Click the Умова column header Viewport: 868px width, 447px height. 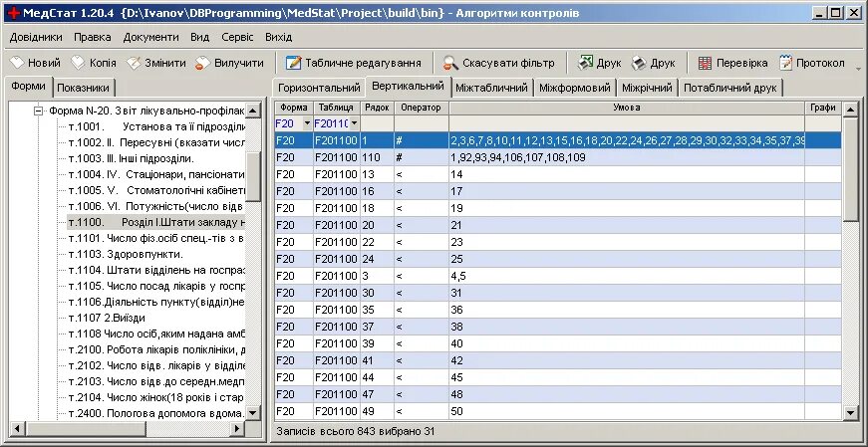pos(627,108)
